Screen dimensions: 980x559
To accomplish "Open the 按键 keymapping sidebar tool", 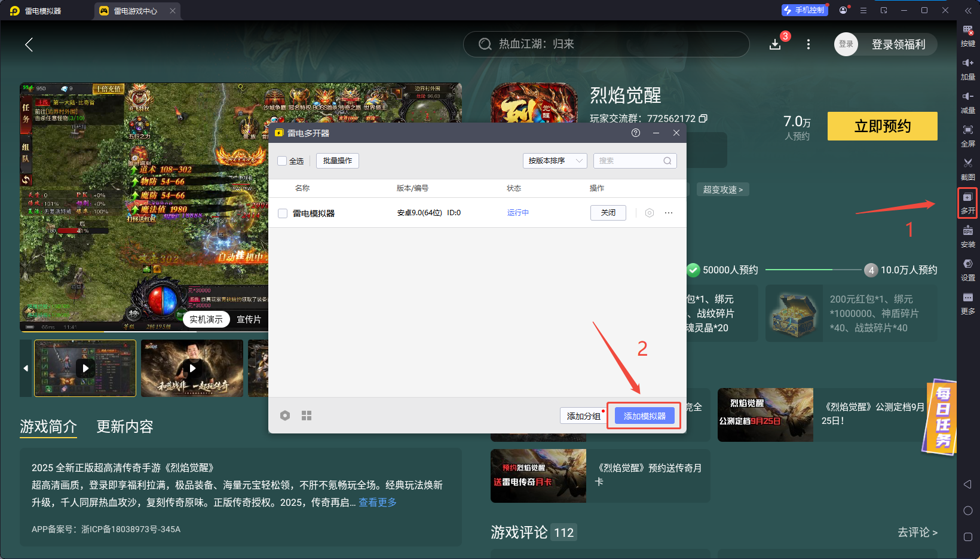I will click(x=967, y=36).
